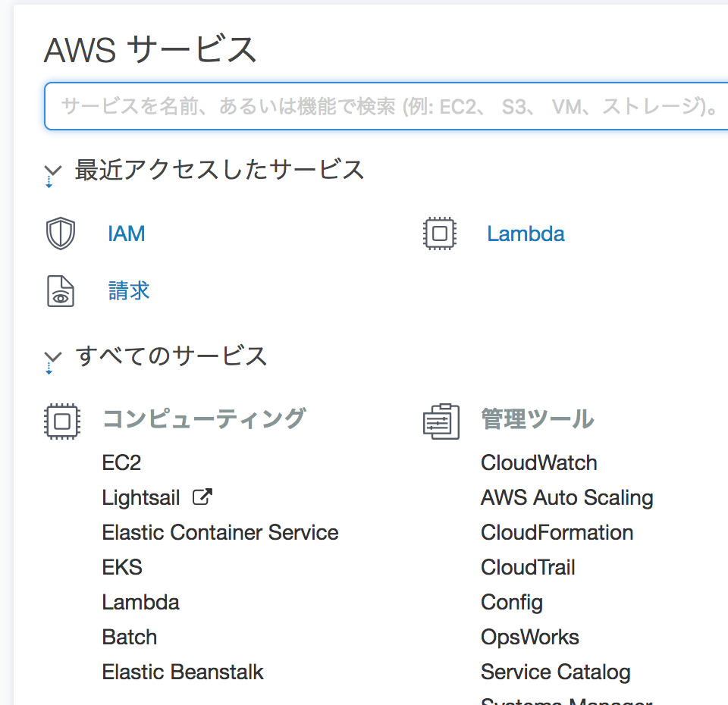Viewport: 728px width, 705px height.
Task: Open the EKS service
Action: coord(121,567)
